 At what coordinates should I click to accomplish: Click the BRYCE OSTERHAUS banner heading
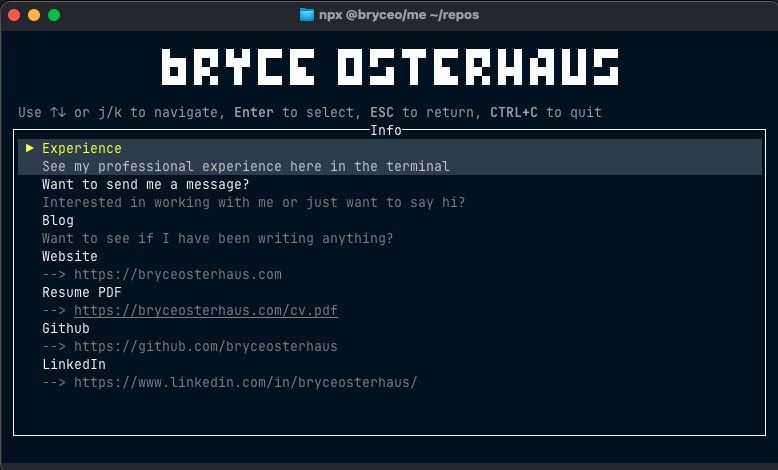coord(390,67)
